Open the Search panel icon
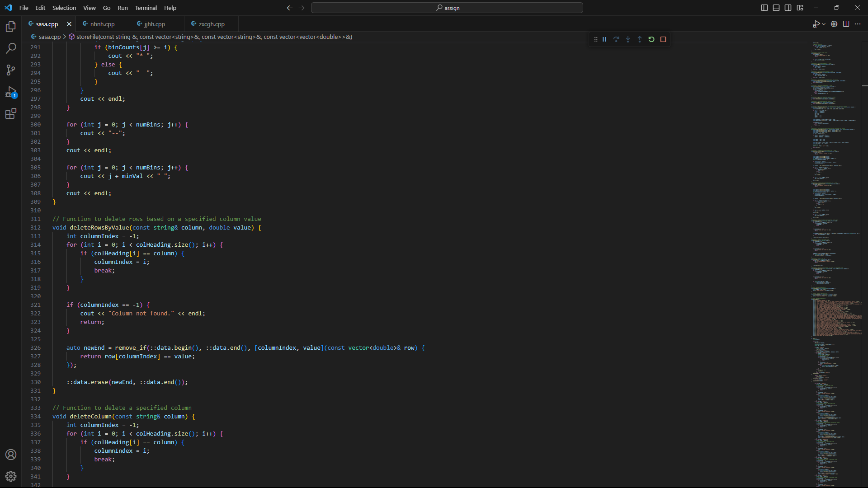The width and height of the screenshot is (868, 488). [x=11, y=48]
